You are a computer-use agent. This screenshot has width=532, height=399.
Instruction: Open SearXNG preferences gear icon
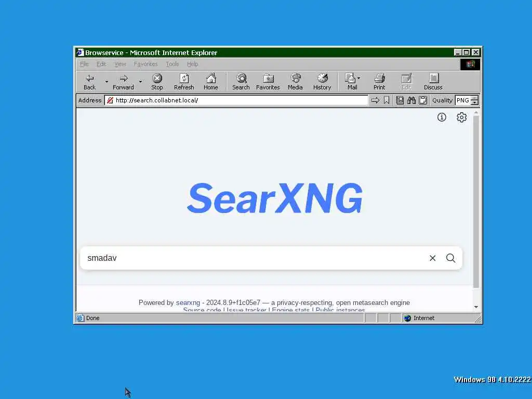pyautogui.click(x=461, y=117)
